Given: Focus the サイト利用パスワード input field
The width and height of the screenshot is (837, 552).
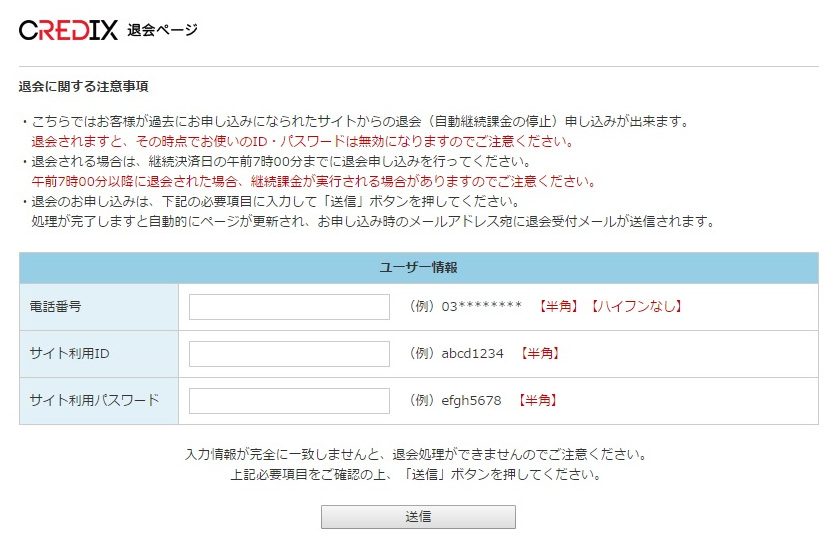Looking at the screenshot, I should click(289, 401).
